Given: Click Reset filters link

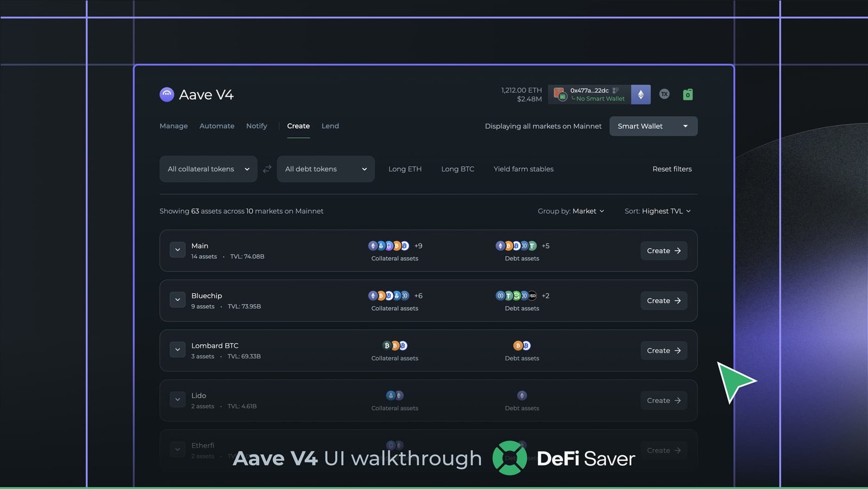Looking at the screenshot, I should (x=672, y=169).
